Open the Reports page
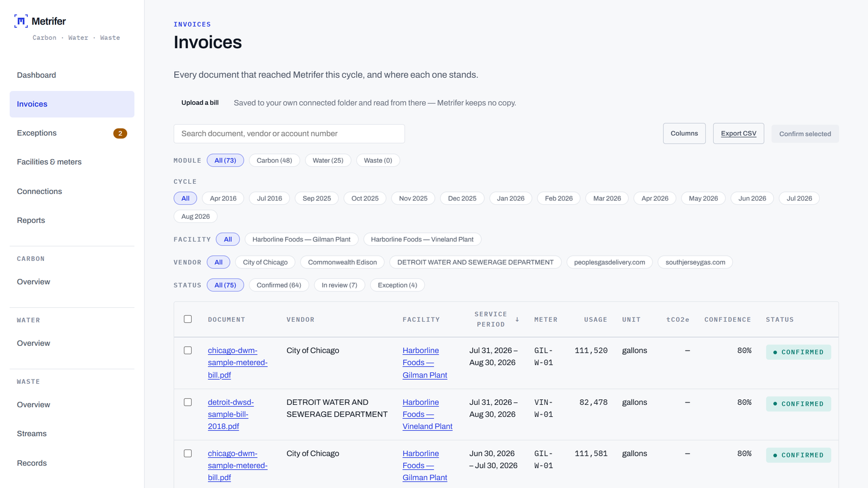The width and height of the screenshot is (868, 488). click(x=72, y=221)
